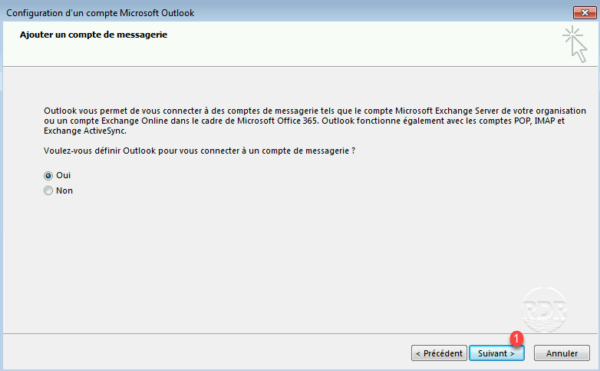This screenshot has width=600, height=371.
Task: Cancel the wizard with Annuler
Action: (562, 353)
